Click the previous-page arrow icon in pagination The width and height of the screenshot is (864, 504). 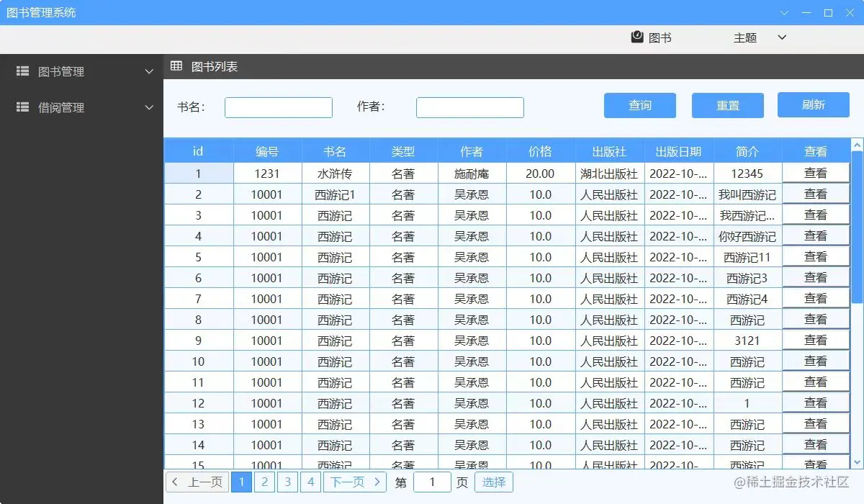click(175, 482)
